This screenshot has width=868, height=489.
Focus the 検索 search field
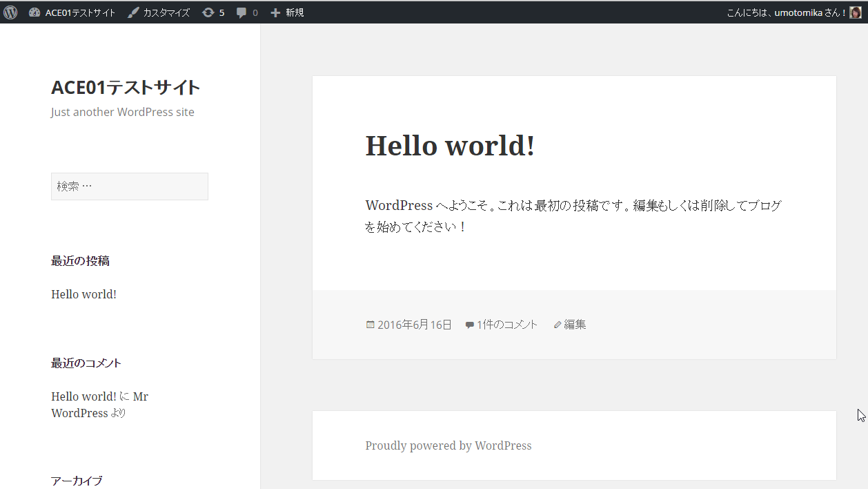tap(130, 186)
